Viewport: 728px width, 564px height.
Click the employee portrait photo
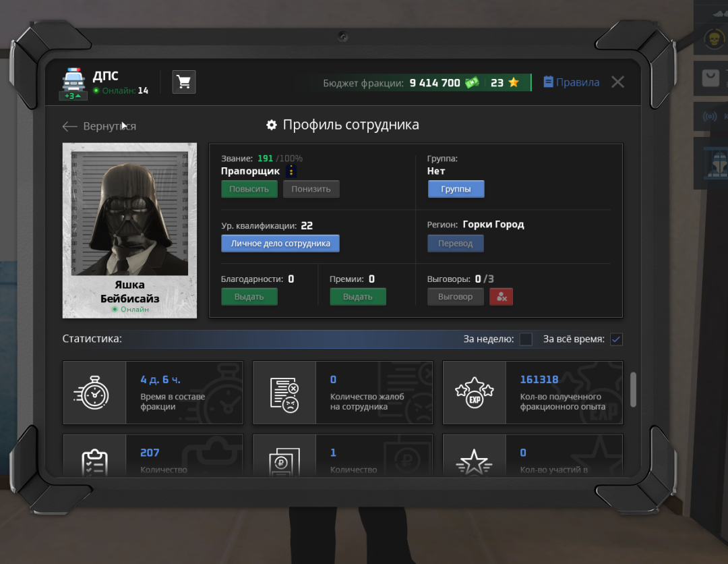point(129,213)
